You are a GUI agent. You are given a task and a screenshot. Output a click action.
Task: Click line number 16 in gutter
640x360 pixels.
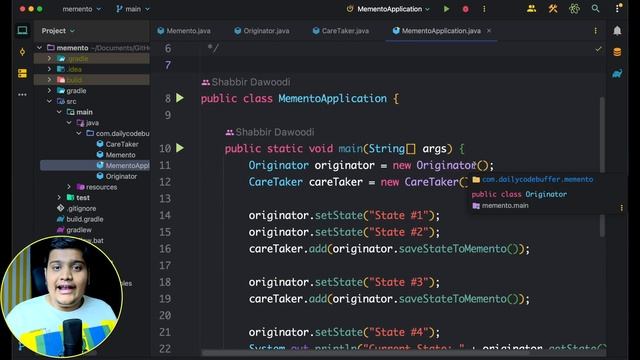(165, 249)
